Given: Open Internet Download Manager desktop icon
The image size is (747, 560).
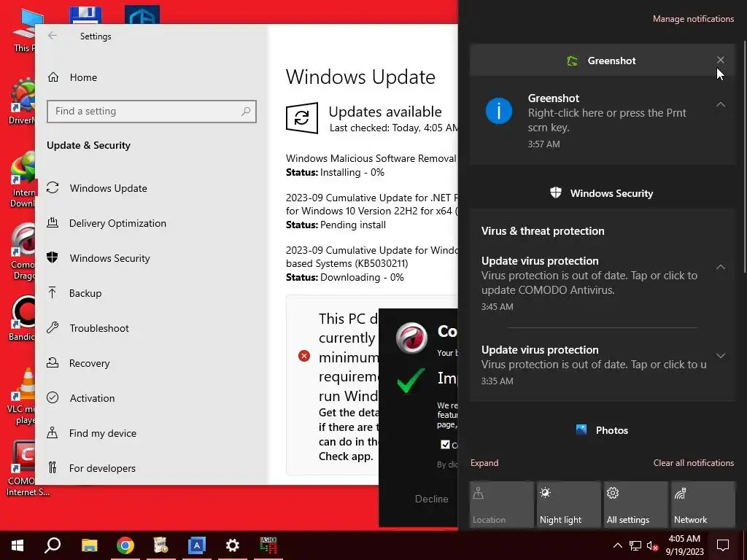Looking at the screenshot, I should point(23,179).
